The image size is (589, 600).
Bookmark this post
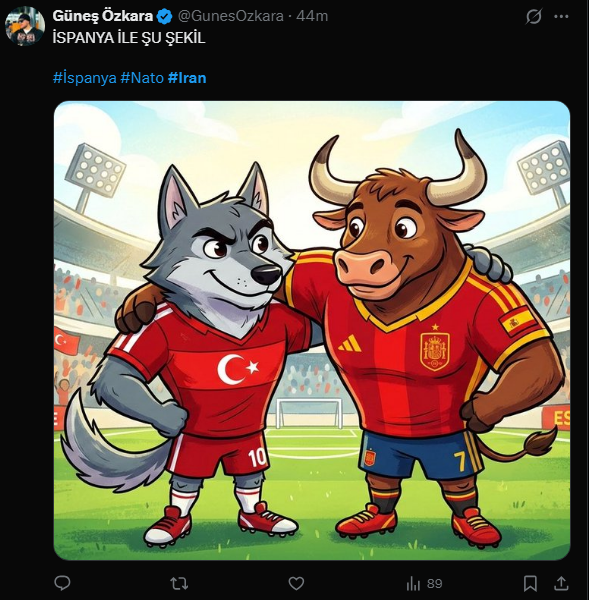coord(530,584)
